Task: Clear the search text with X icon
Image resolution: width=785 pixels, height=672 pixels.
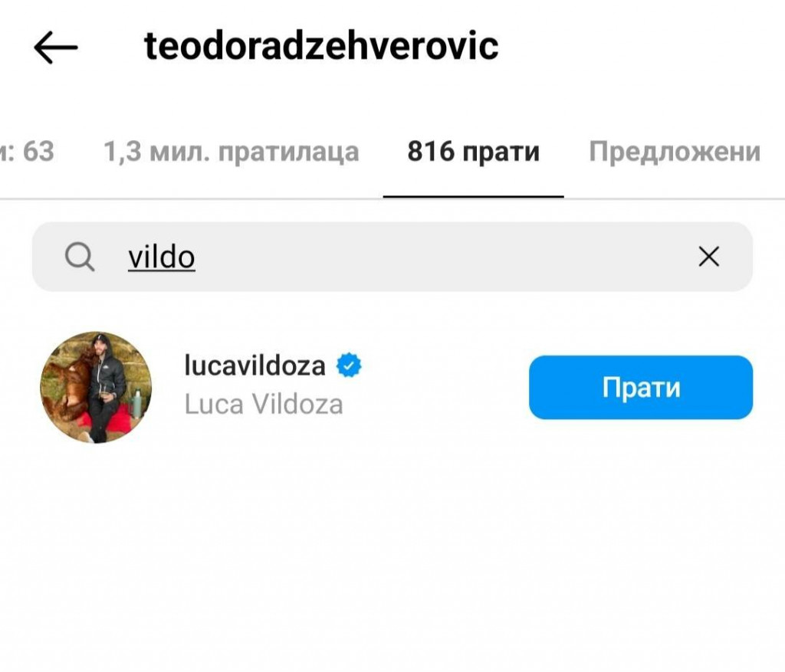Action: 708,257
